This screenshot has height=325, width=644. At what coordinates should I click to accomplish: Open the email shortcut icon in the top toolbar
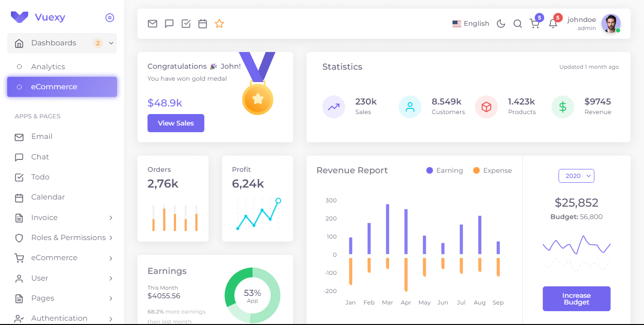[x=152, y=23]
